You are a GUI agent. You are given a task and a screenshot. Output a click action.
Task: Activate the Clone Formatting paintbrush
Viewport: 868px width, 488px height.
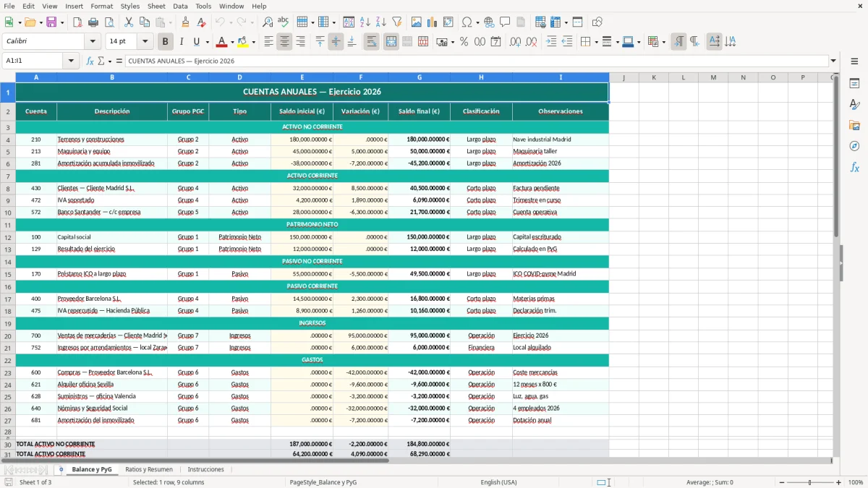(185, 22)
